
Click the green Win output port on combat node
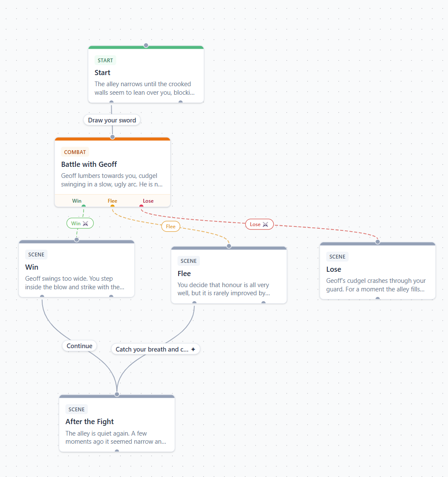click(84, 206)
